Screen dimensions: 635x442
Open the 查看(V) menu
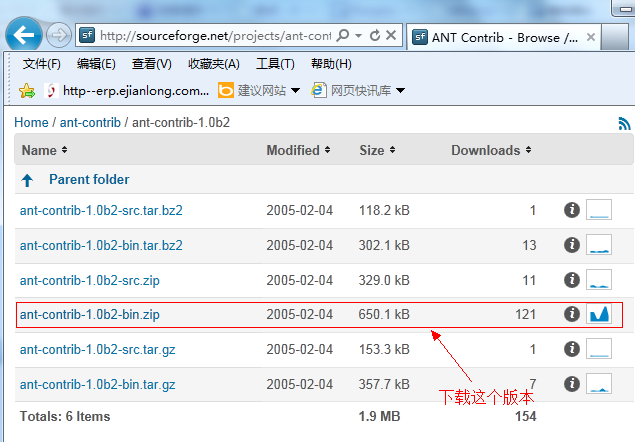[x=151, y=64]
